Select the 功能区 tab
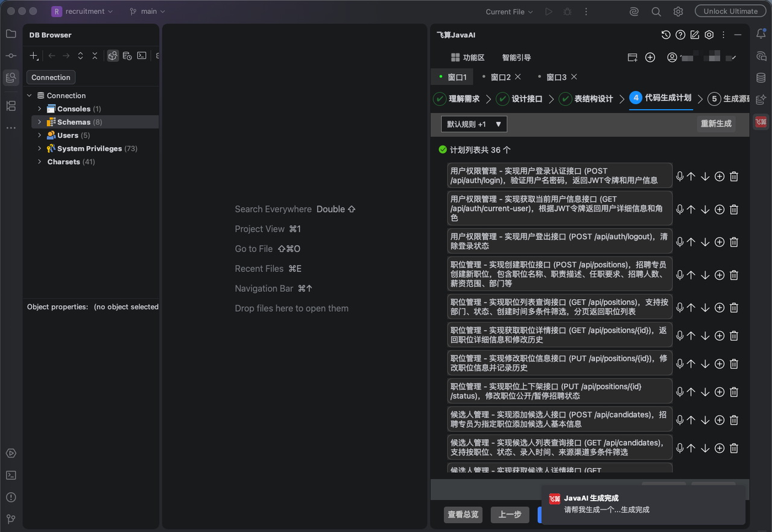 coord(467,57)
